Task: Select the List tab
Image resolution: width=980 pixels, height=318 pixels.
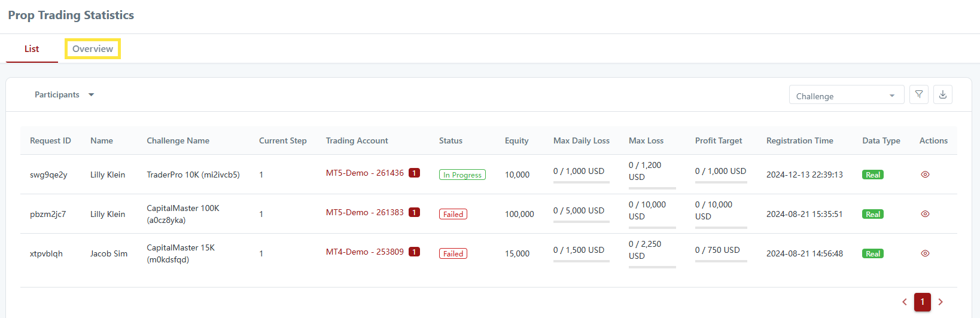Action: tap(32, 49)
